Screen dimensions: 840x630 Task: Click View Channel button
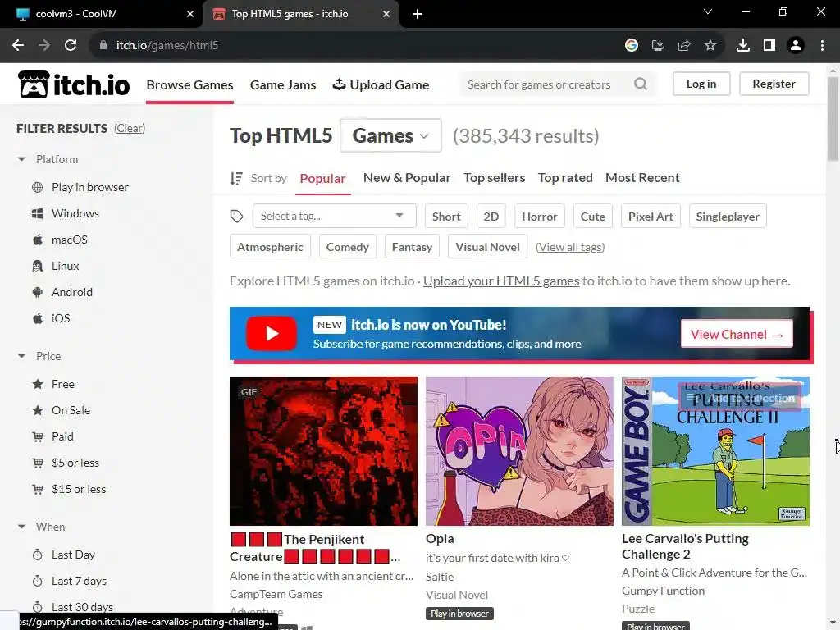click(x=737, y=335)
